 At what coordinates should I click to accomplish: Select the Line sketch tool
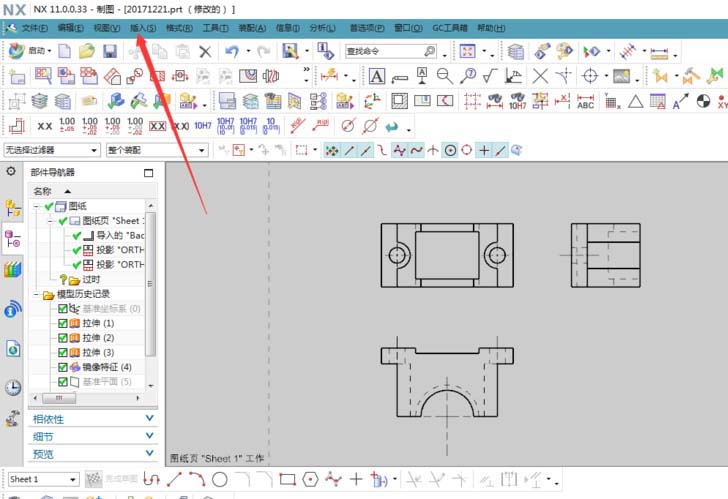tap(174, 479)
